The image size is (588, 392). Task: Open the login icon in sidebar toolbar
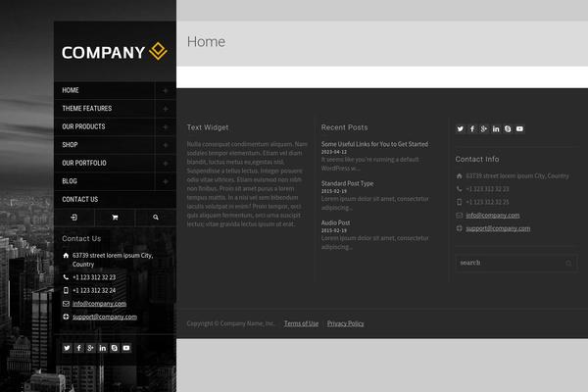[73, 218]
